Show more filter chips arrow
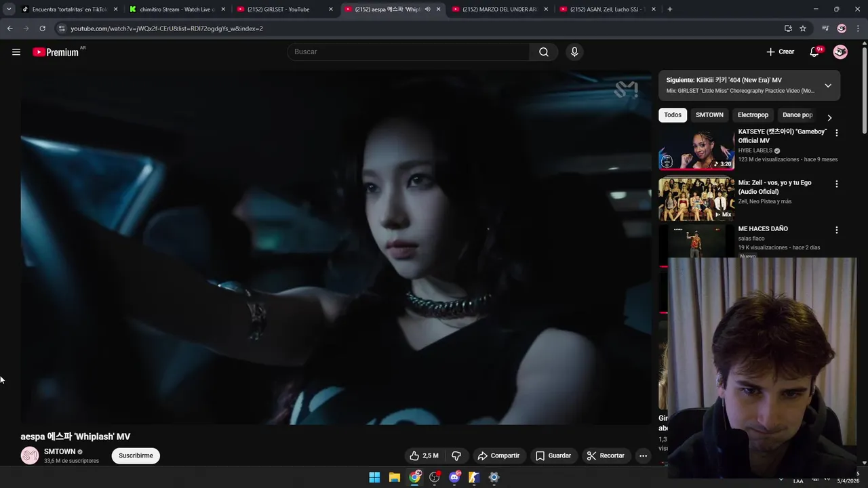This screenshot has height=488, width=868. point(829,117)
